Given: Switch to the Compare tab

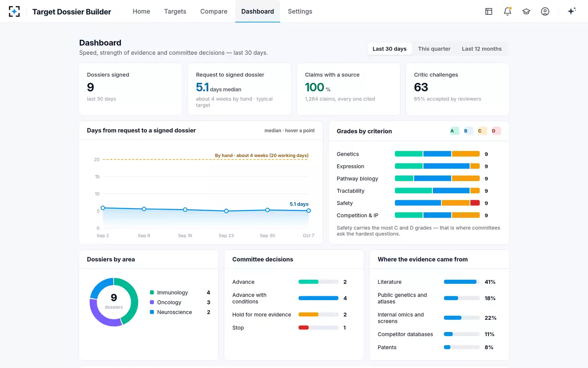Looking at the screenshot, I should click(x=214, y=11).
